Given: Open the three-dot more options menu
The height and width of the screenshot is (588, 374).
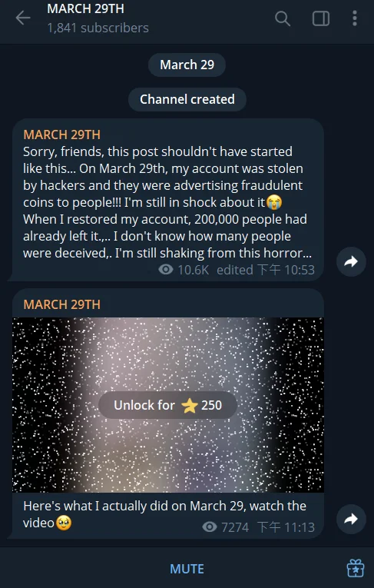Looking at the screenshot, I should coord(355,18).
